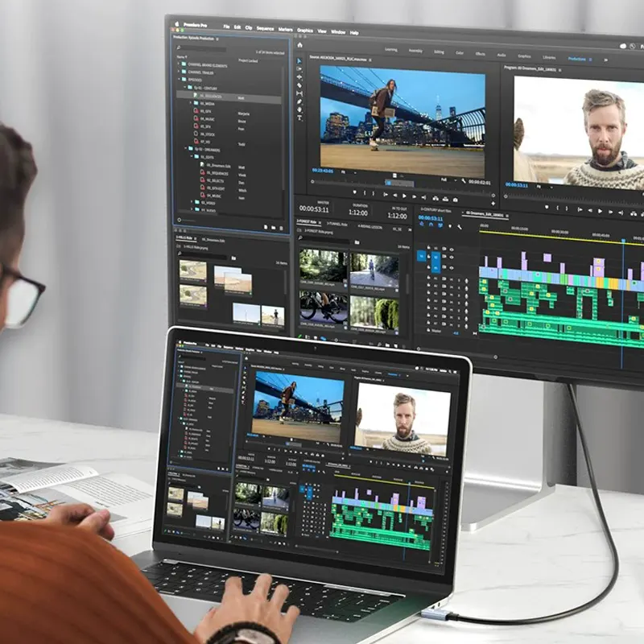Viewport: 644px width, 644px height.
Task: Click the trash icon in the Project panel
Action: [x=281, y=227]
